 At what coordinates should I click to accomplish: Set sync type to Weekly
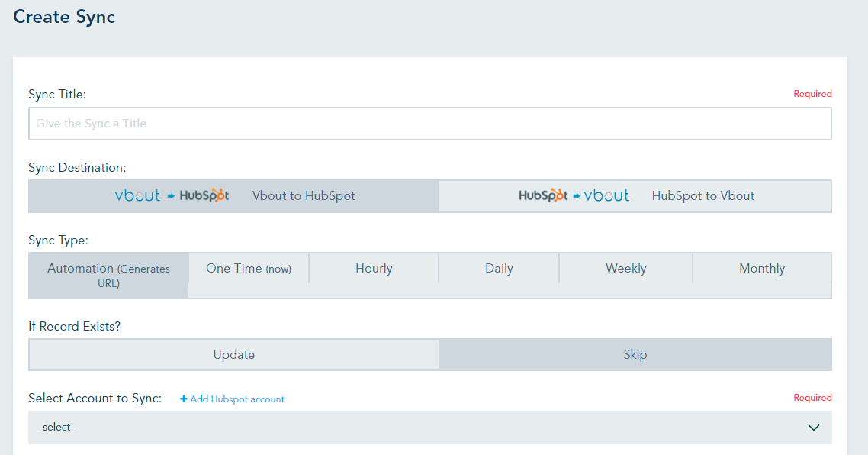coord(625,268)
